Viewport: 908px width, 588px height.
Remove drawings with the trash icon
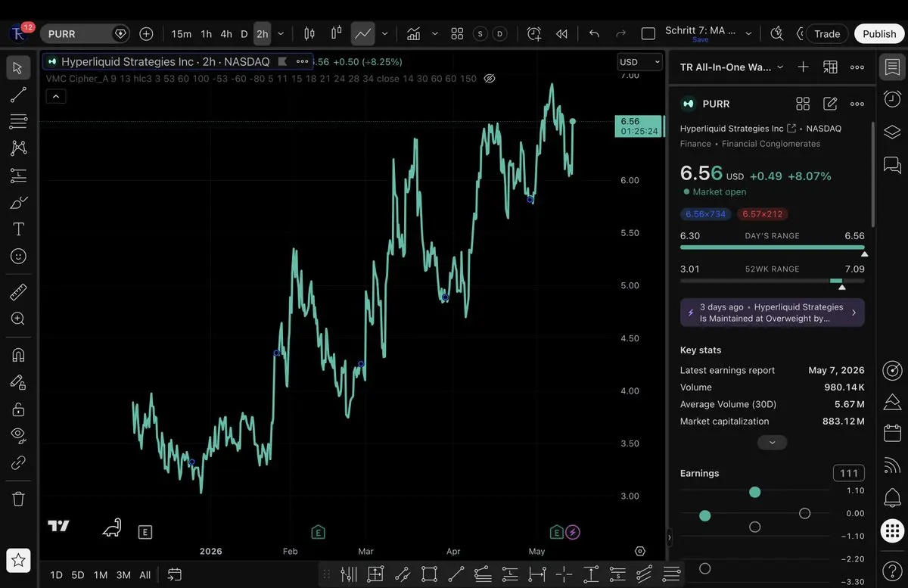tap(18, 498)
